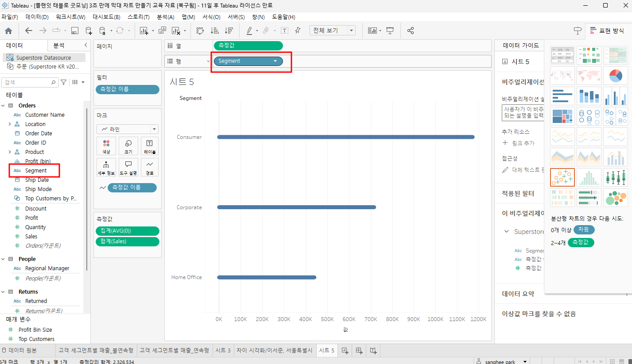Viewport: 632px width, 364px height.
Task: Choose the treemap chart in Show Me
Action: (562, 116)
